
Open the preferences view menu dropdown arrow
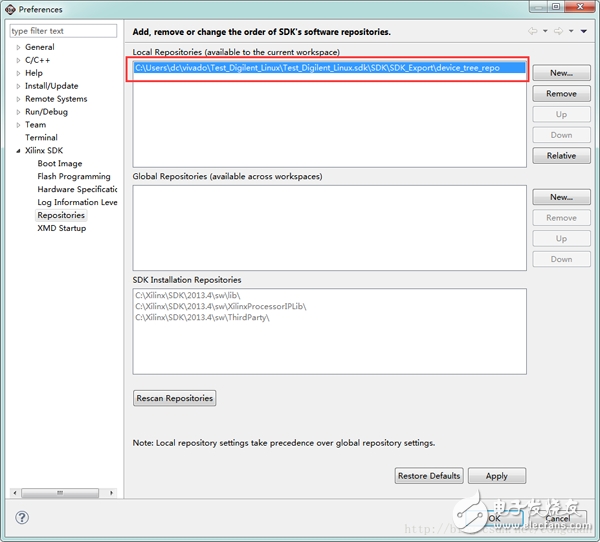click(x=584, y=31)
